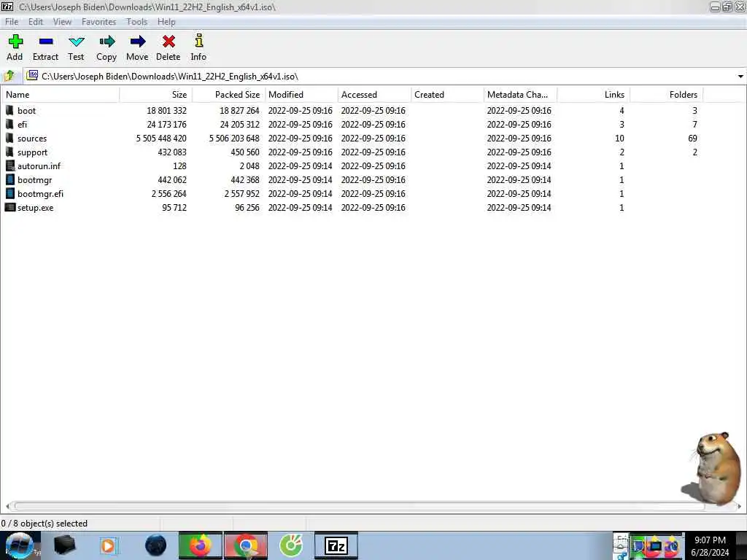The image size is (747, 560).
Task: Extract files with the blue minus icon
Action: coord(46,42)
